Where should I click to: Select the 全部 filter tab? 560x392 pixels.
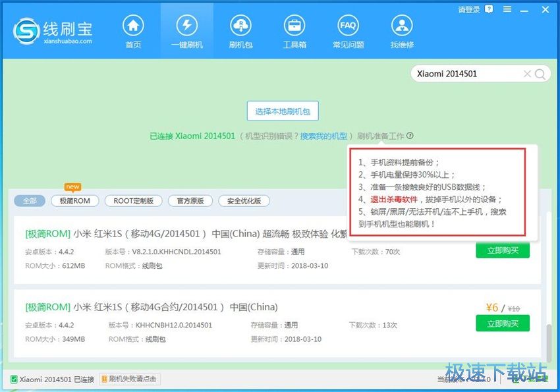(30, 201)
